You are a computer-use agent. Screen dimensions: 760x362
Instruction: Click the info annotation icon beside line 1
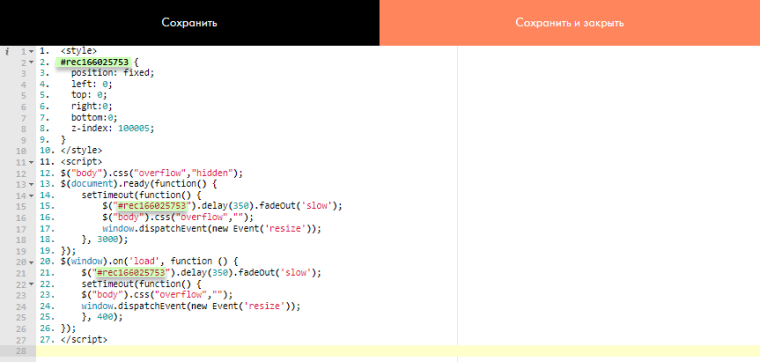(x=7, y=51)
